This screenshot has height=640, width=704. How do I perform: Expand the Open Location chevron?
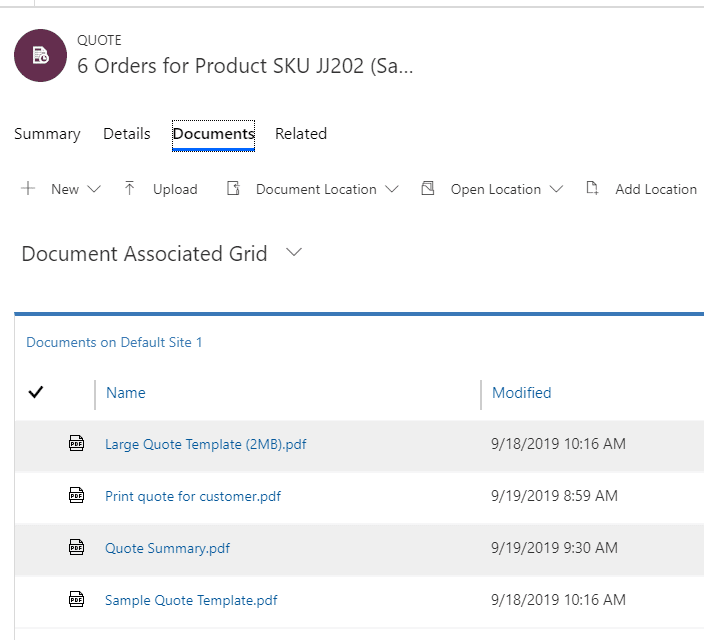tap(556, 189)
